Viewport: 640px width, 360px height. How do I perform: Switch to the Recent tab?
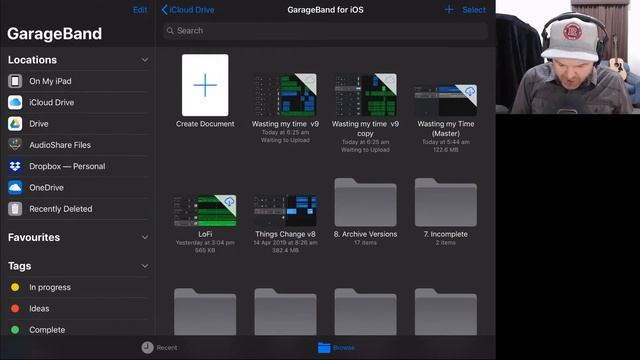pos(160,347)
